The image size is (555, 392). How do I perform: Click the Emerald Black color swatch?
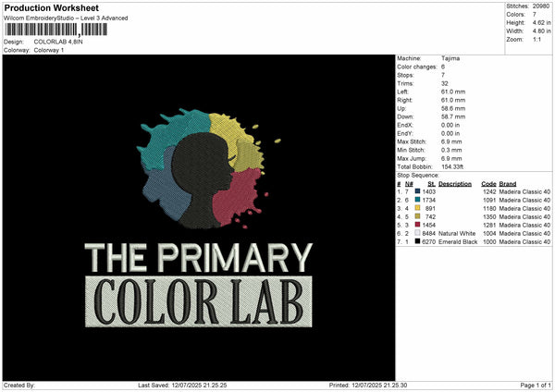(x=418, y=241)
